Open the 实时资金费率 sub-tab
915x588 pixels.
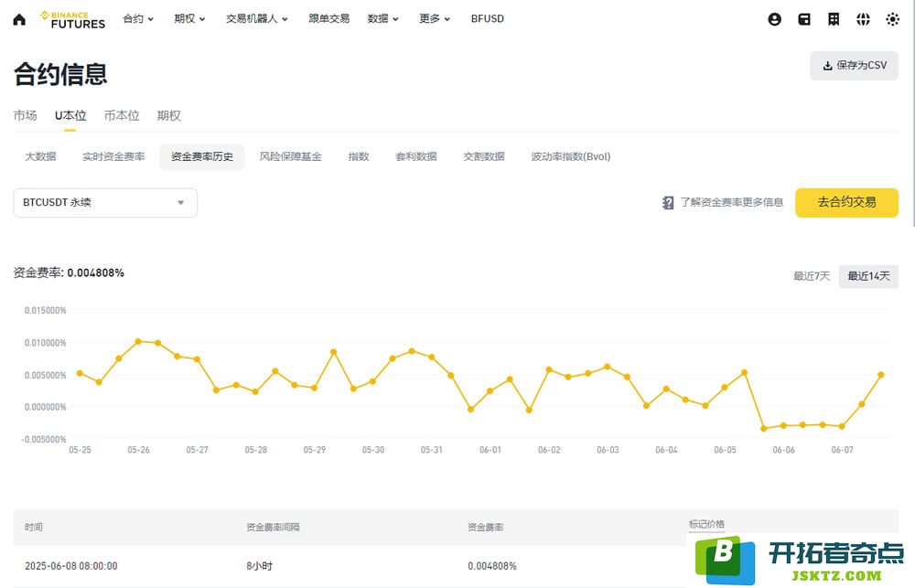pyautogui.click(x=113, y=156)
